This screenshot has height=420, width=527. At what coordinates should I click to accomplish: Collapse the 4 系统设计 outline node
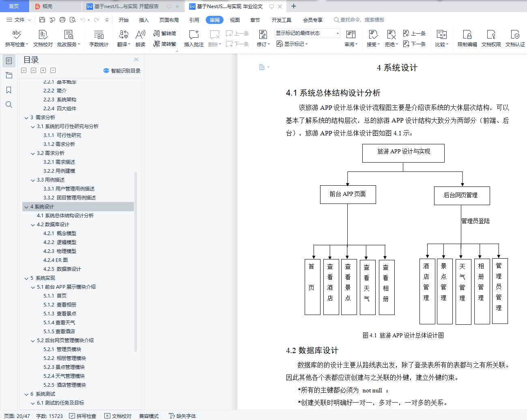tap(26, 207)
